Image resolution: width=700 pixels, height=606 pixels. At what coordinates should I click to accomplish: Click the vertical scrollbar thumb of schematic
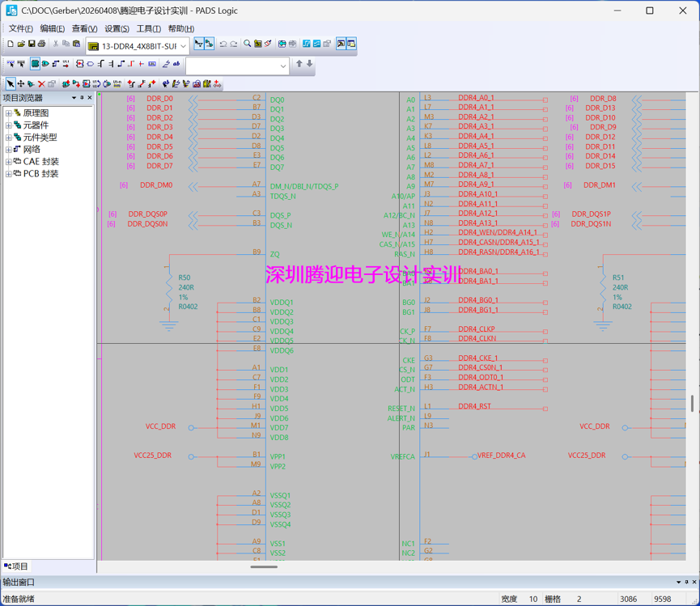click(693, 404)
